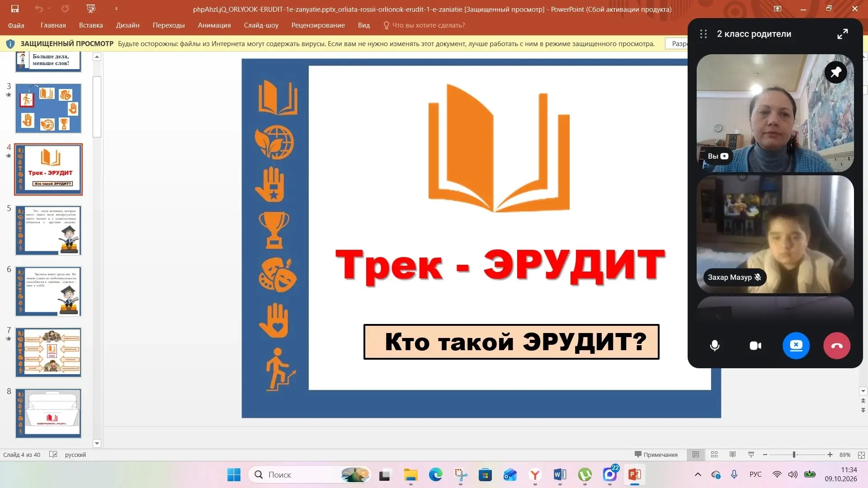Start slideshow from beginning via quick access icon

[91, 9]
